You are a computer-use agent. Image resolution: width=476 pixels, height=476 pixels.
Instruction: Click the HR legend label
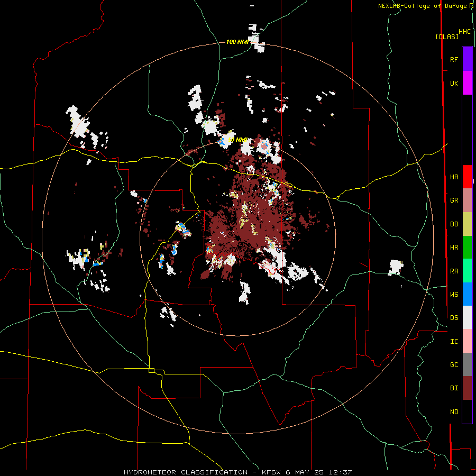click(x=454, y=247)
